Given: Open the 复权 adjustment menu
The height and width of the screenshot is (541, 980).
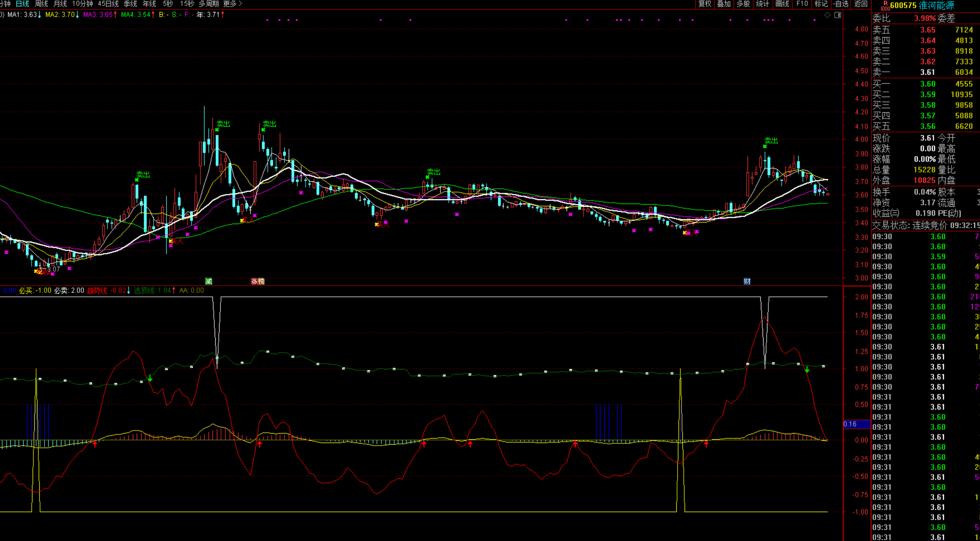Looking at the screenshot, I should (705, 4).
